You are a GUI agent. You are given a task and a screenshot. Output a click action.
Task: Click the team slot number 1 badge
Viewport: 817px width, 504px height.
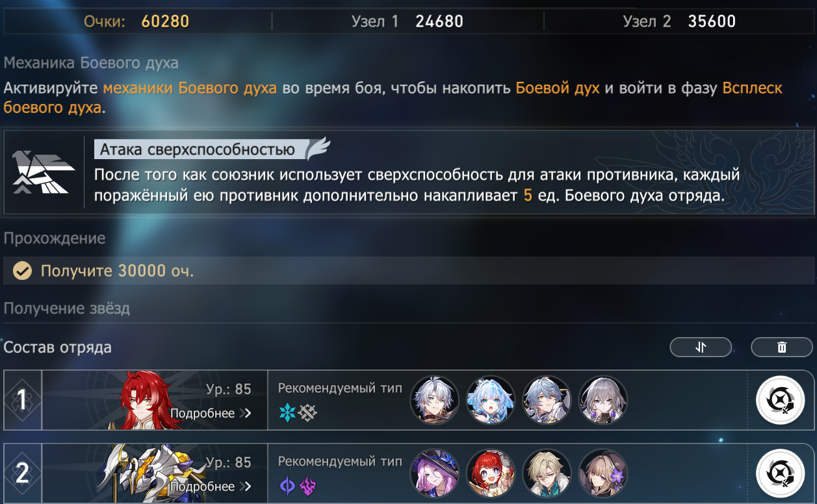click(22, 401)
